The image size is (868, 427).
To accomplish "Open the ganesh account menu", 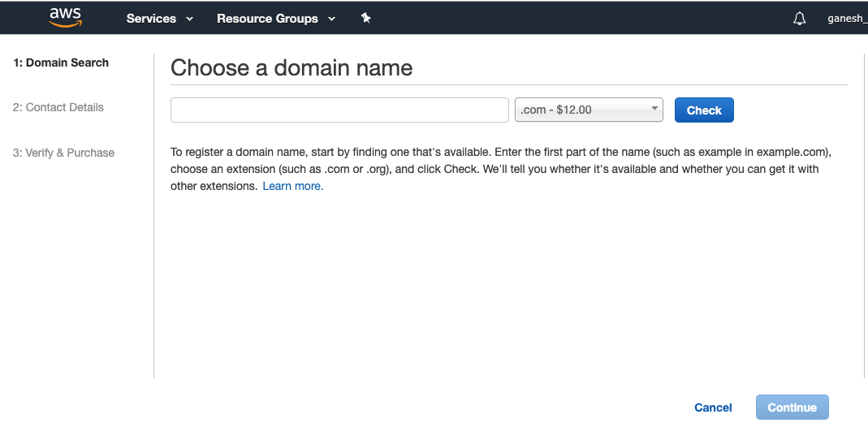I will coord(846,19).
